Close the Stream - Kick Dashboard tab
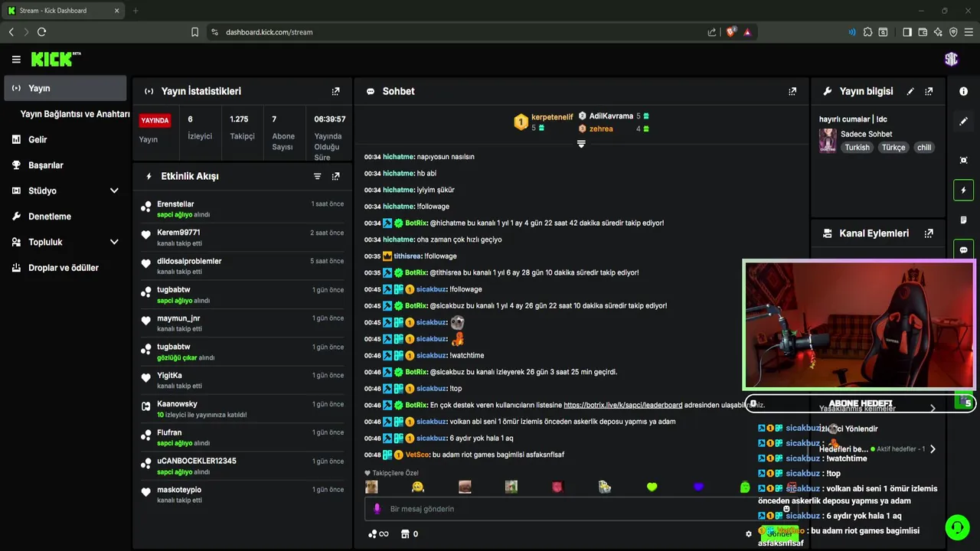 tap(116, 11)
